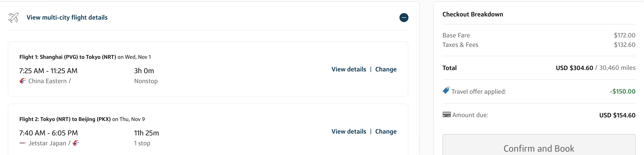Viewport: 644px width, 155px height.
Task: Open View details for Tokyo to Beijing flight
Action: [x=349, y=132]
